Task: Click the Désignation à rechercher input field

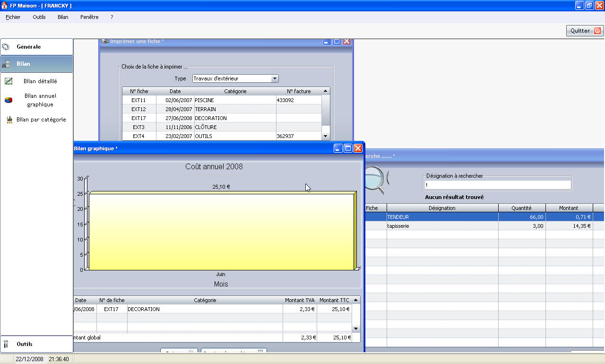Action: (497, 185)
